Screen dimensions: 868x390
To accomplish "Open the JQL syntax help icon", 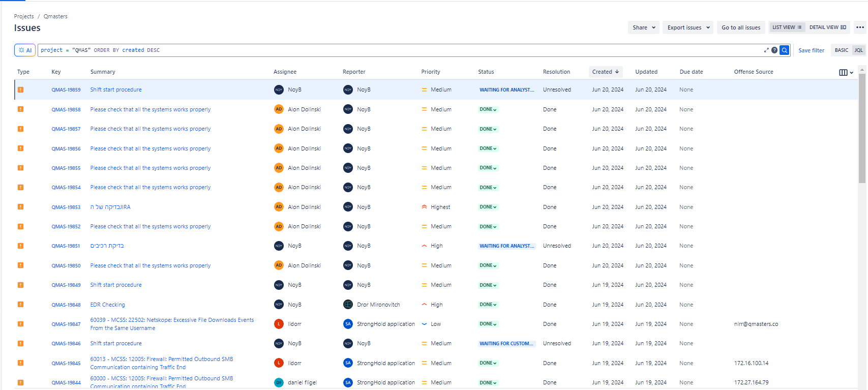I will click(774, 50).
